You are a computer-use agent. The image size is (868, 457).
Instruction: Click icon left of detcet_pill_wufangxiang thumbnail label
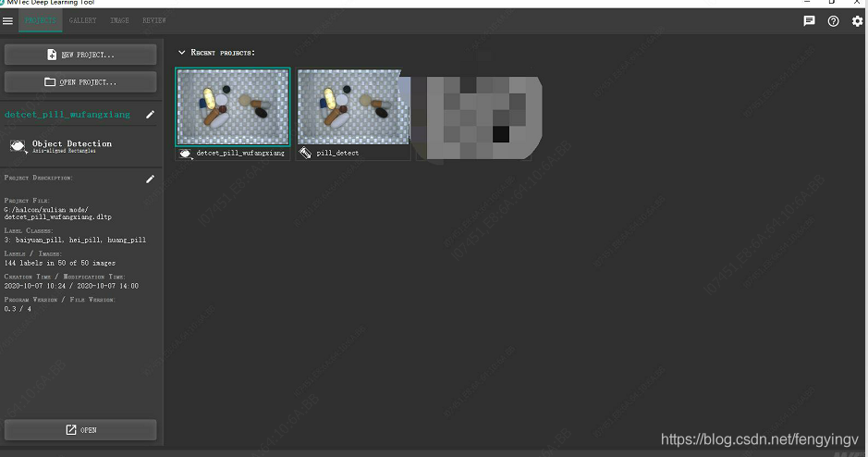(186, 153)
